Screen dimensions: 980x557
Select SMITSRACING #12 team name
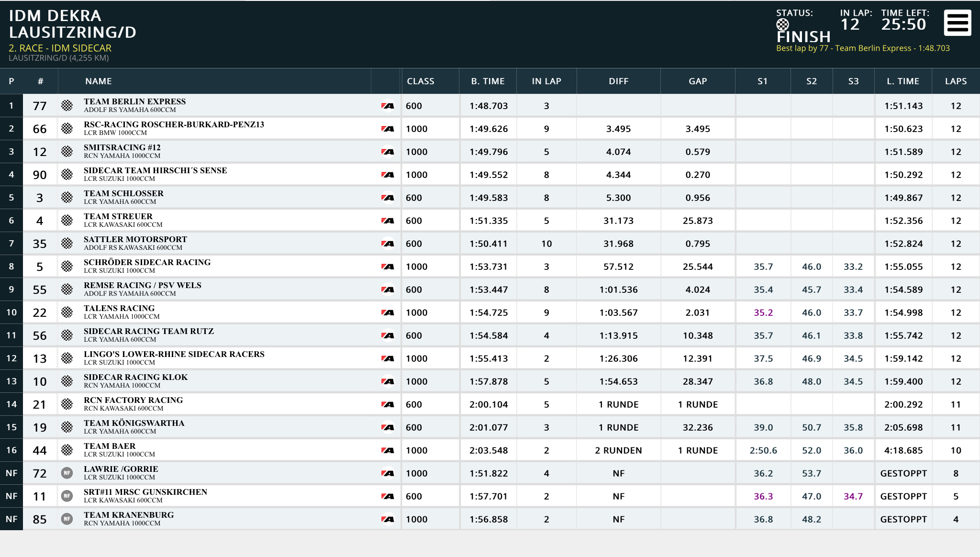(x=122, y=147)
